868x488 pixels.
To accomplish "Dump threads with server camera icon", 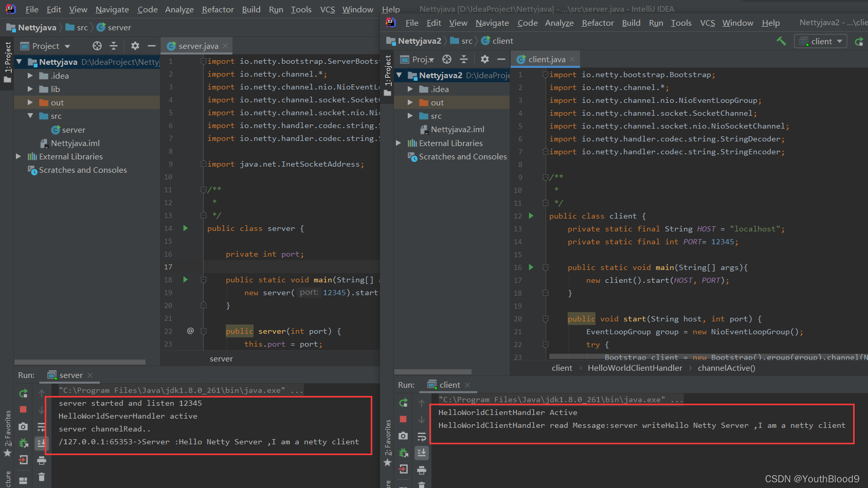I will pyautogui.click(x=23, y=427).
